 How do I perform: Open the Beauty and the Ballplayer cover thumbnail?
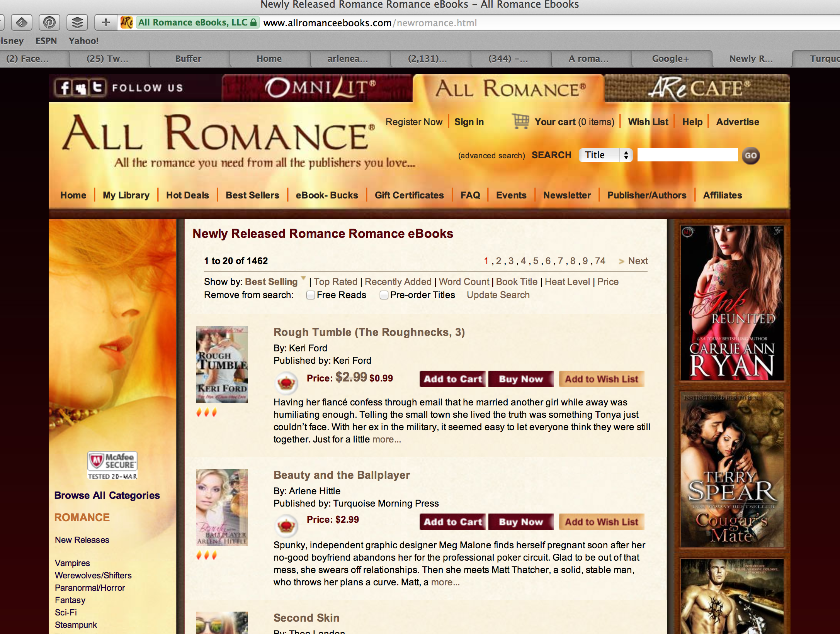[x=222, y=507]
